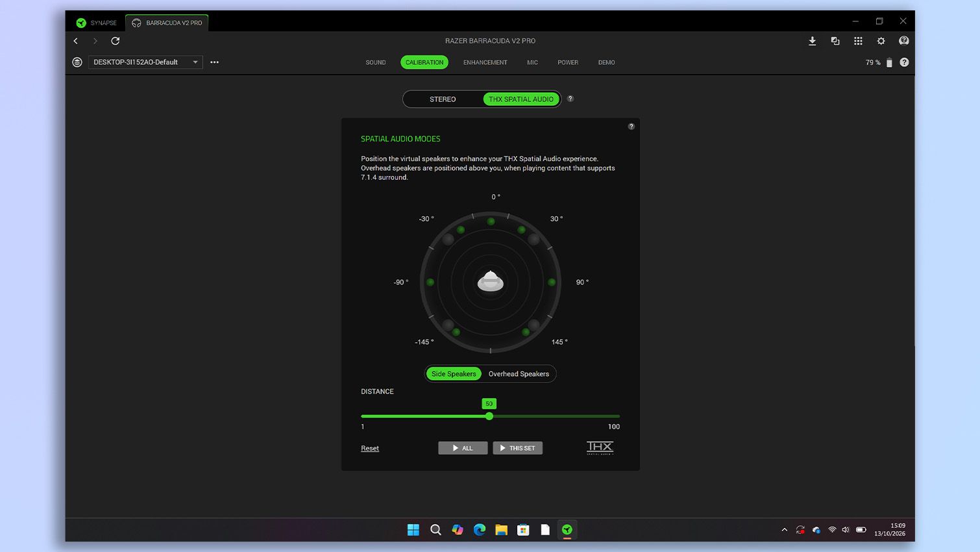980x552 pixels.
Task: Click the Reset link
Action: coord(370,448)
